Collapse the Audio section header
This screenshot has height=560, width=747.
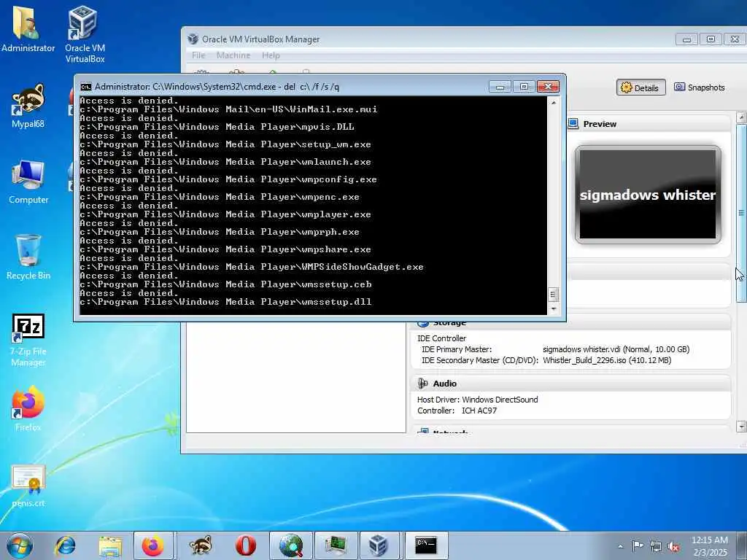570,384
